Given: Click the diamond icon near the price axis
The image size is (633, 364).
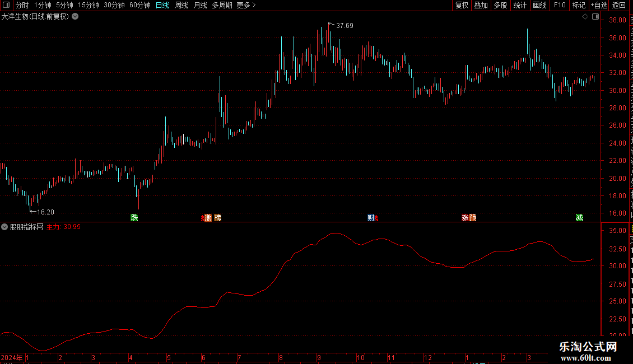Looking at the screenshot, I should (x=585, y=17).
